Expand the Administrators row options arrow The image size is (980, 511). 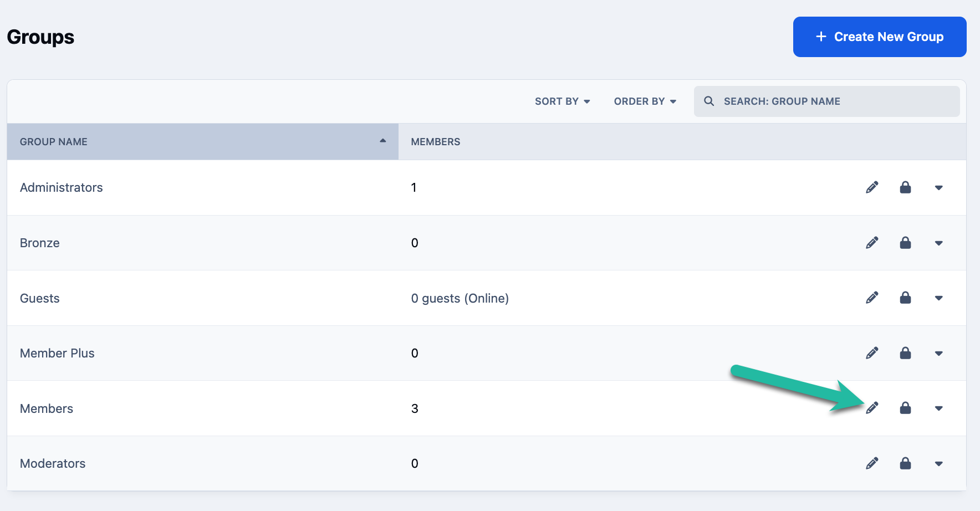click(x=938, y=188)
